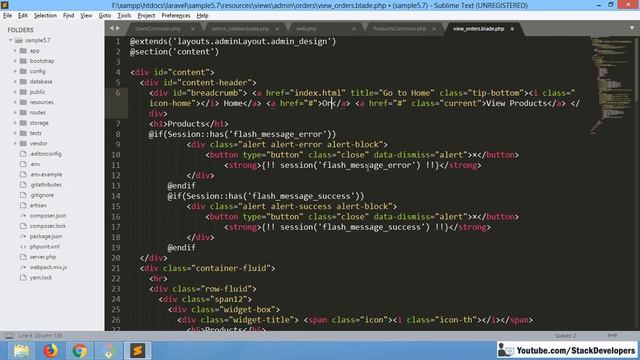The width and height of the screenshot is (640, 360).
Task: Expand the database folder
Action: (x=15, y=82)
